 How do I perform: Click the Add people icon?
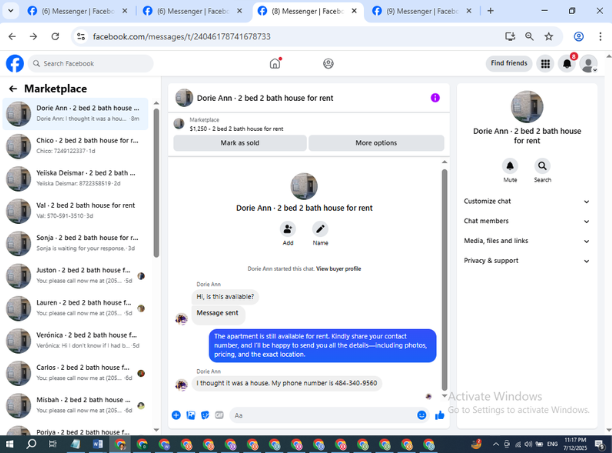[288, 229]
